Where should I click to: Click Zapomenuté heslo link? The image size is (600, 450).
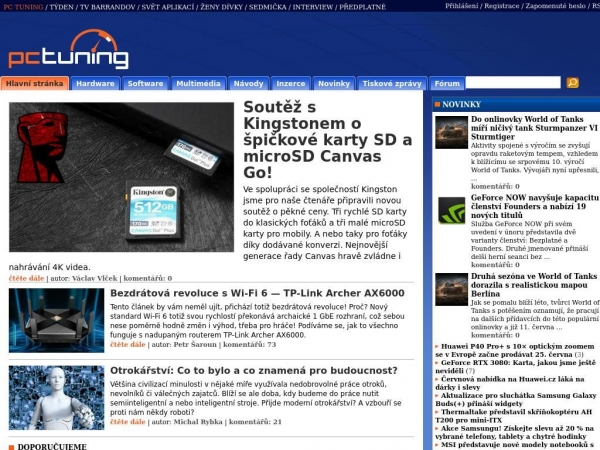pyautogui.click(x=556, y=6)
